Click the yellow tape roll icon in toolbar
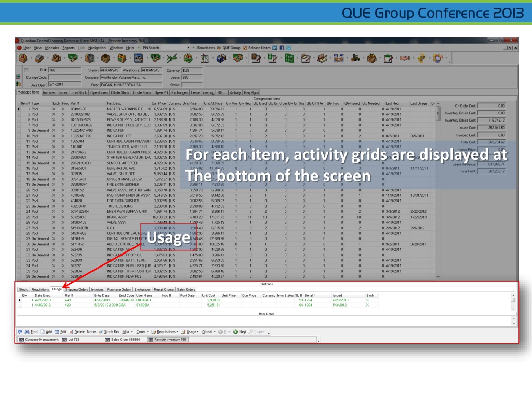Screen dimensions: 532x399 (x=421, y=58)
